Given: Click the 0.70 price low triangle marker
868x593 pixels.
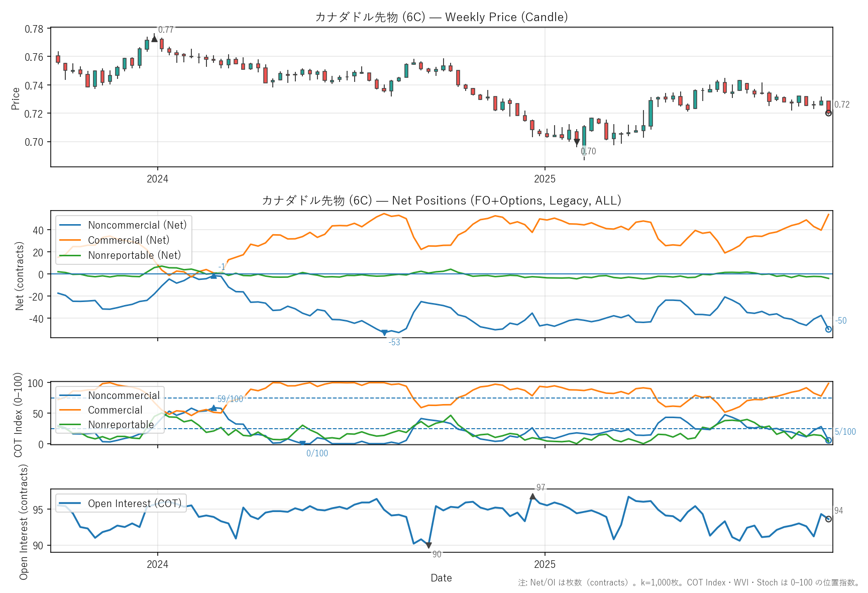Looking at the screenshot, I should (577, 142).
